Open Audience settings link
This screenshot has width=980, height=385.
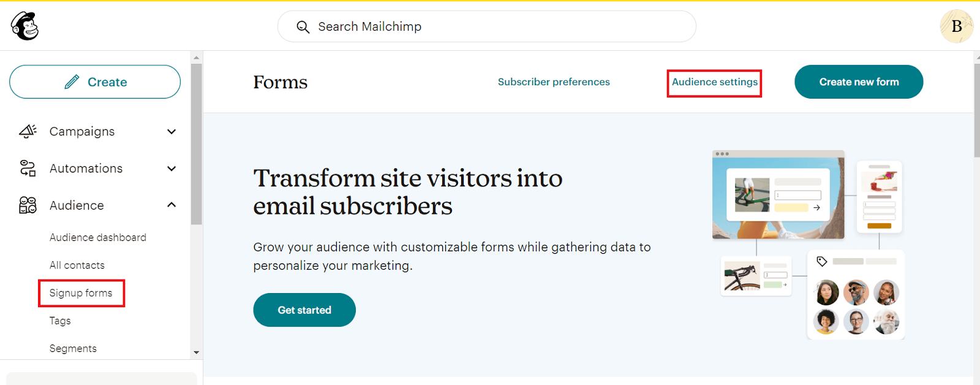click(715, 82)
